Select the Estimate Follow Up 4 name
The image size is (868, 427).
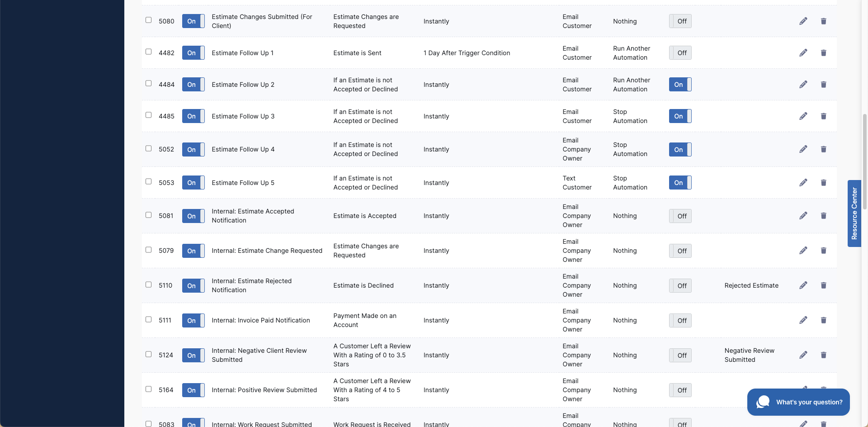243,149
